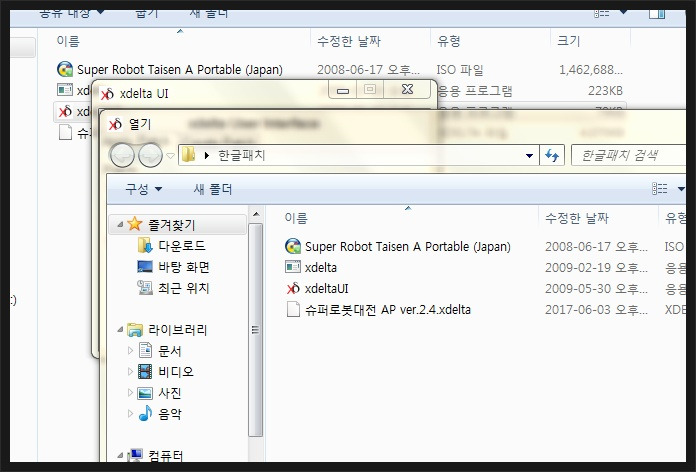Viewport: 696px width, 472px height.
Task: Click the Back arrow in Open dialog
Action: tap(122, 155)
